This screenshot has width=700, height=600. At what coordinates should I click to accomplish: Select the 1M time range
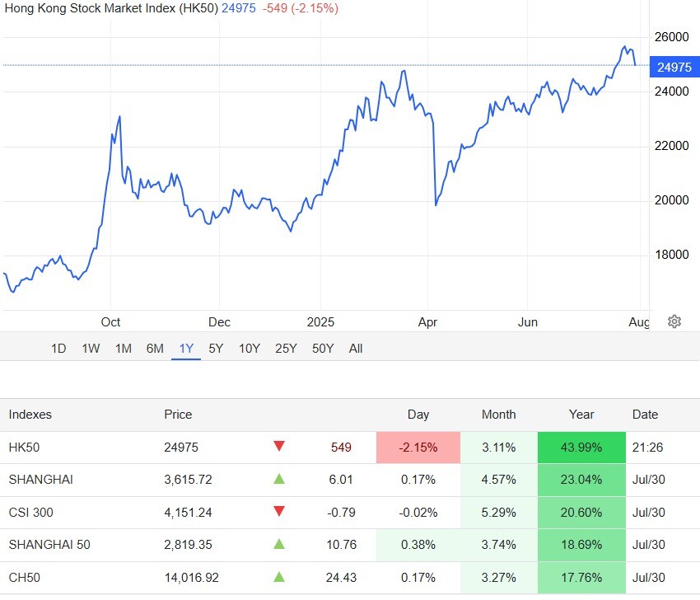tap(124, 349)
